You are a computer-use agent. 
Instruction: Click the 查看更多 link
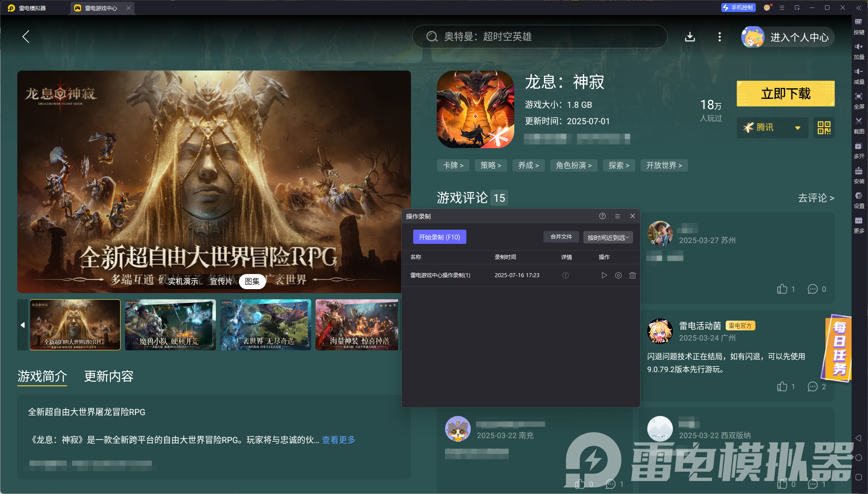(338, 439)
